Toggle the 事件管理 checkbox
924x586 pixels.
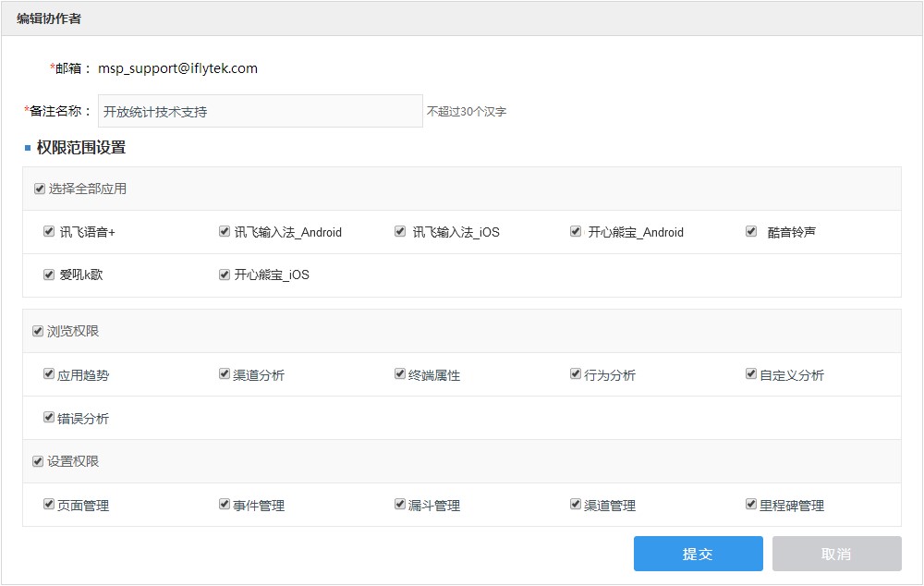click(x=224, y=504)
